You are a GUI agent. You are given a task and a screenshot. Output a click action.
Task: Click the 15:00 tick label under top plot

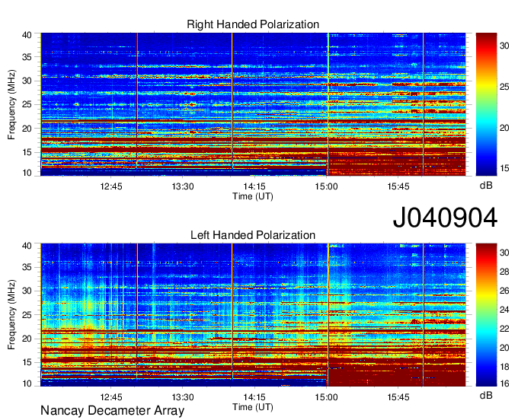(x=326, y=186)
